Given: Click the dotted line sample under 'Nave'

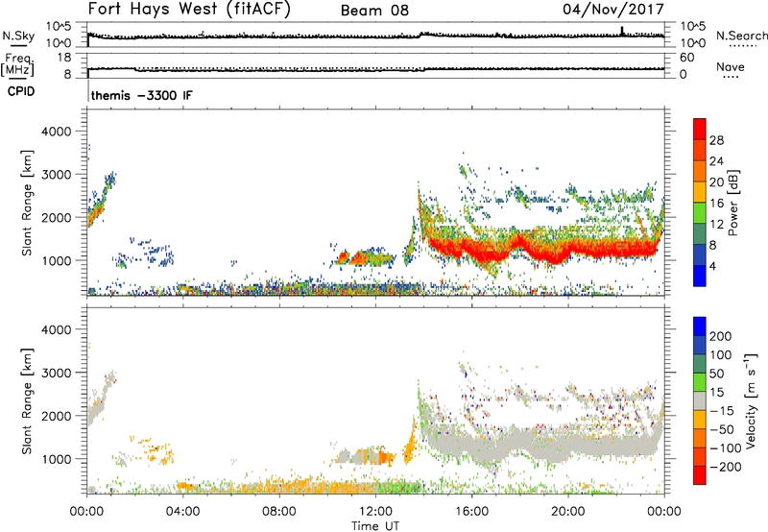Looking at the screenshot, I should point(731,77).
